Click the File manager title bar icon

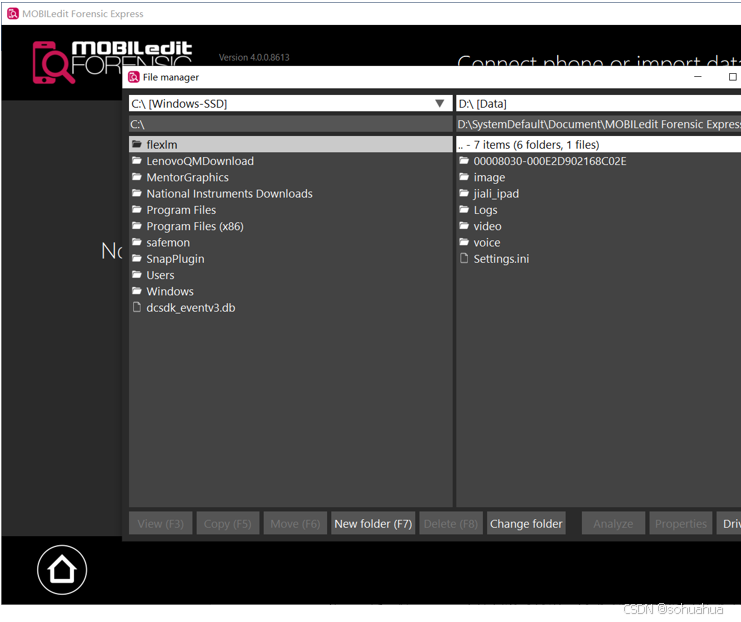point(134,77)
